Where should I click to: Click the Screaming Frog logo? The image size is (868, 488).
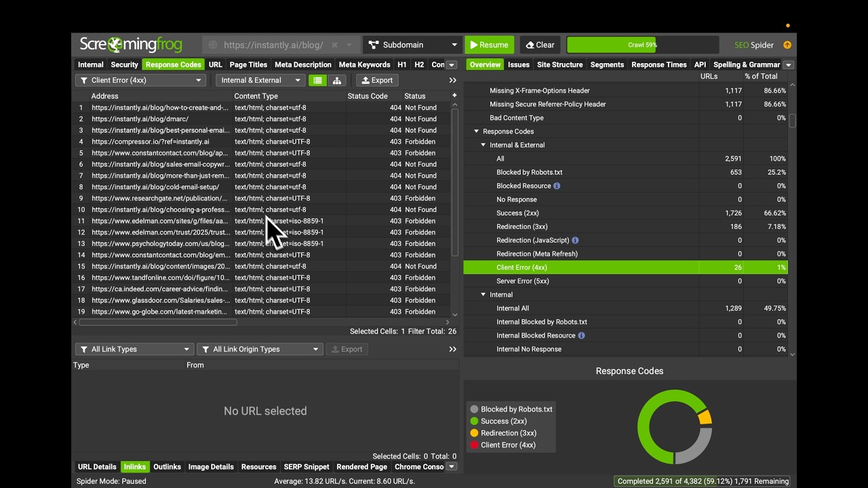click(x=131, y=45)
